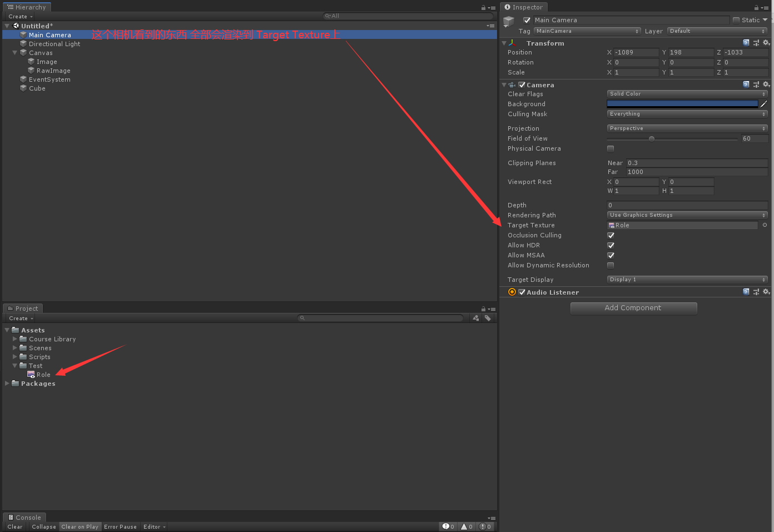Open the Culling Mask dropdown

click(687, 114)
